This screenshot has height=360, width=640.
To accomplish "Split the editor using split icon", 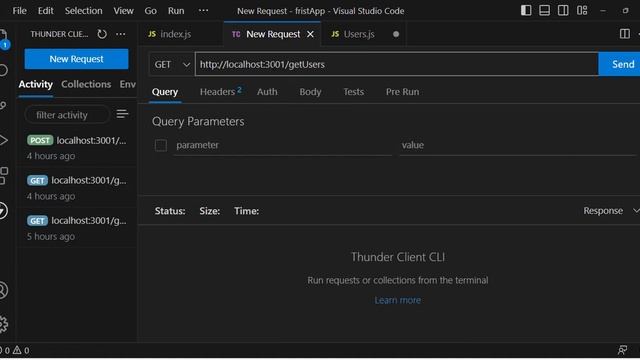I will (x=624, y=34).
